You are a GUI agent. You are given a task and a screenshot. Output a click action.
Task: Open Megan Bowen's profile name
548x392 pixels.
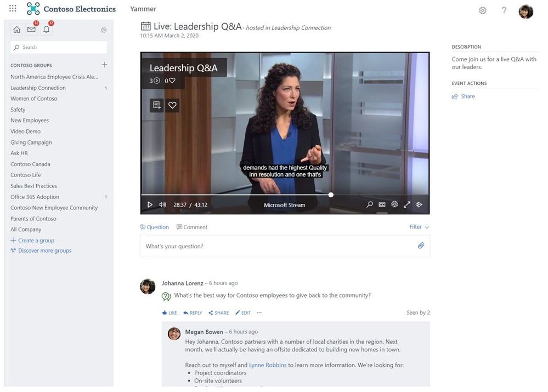tap(204, 332)
